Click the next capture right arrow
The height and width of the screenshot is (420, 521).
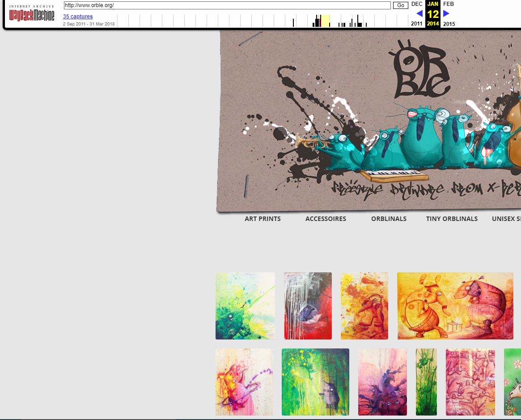tap(446, 13)
